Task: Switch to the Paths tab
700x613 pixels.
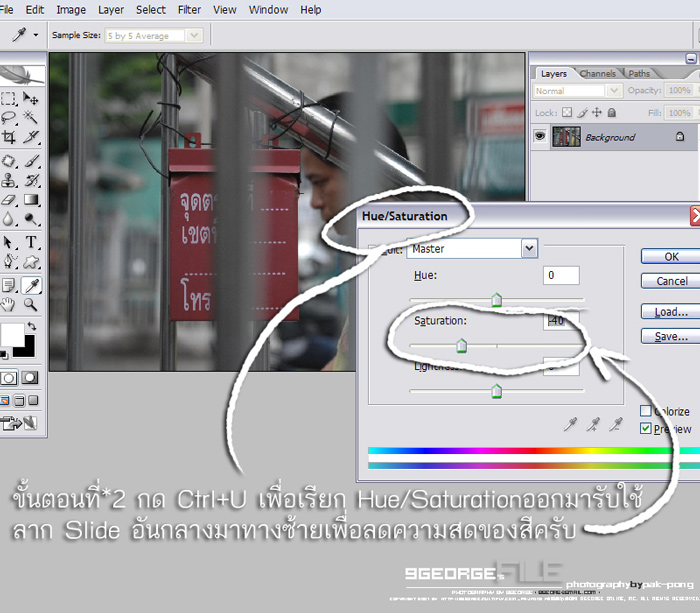Action: (x=639, y=74)
